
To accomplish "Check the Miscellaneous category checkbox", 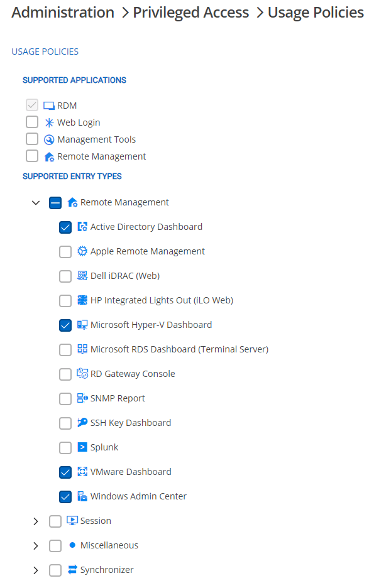I will (55, 546).
